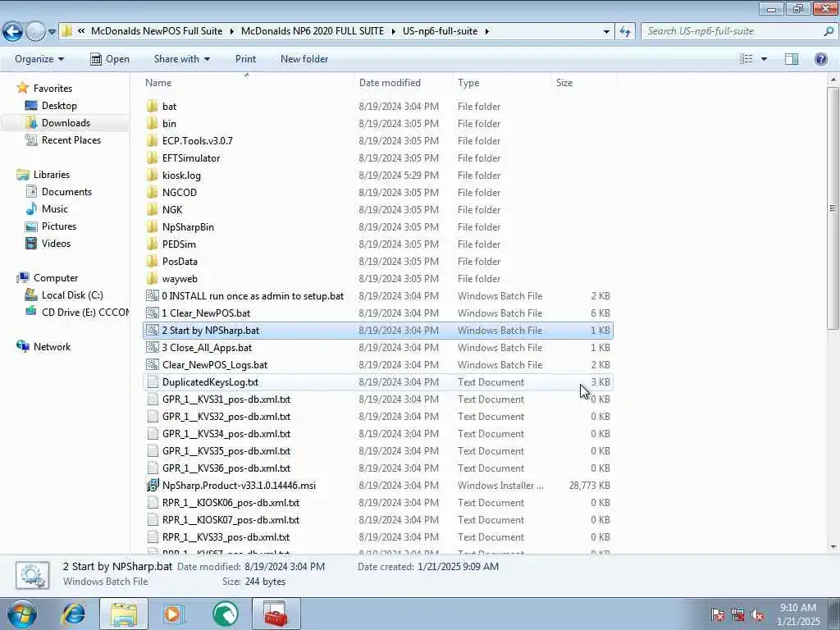This screenshot has height=630, width=840.
Task: Select the ECP.Tools.v3.0.7 folder icon
Action: [152, 141]
